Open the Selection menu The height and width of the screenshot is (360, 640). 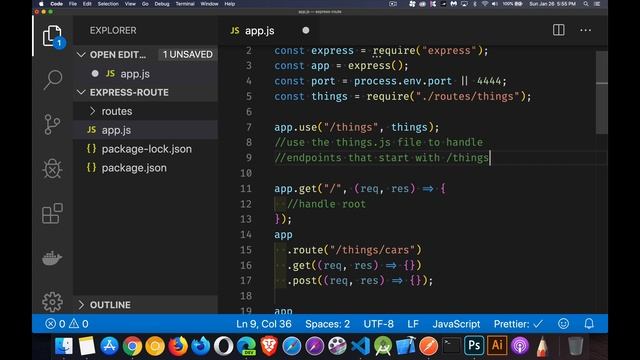tap(108, 4)
